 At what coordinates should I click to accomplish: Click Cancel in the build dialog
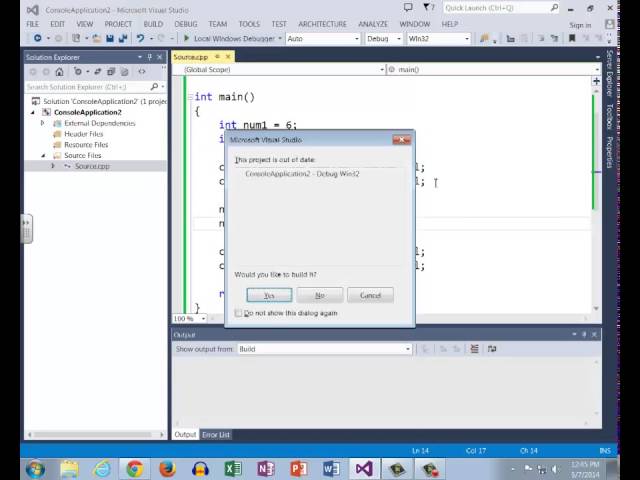(371, 295)
